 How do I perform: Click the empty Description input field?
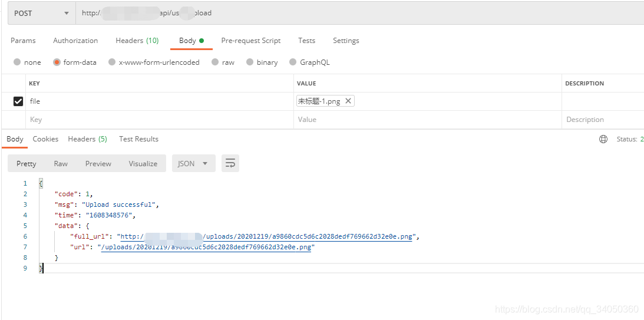tap(603, 120)
